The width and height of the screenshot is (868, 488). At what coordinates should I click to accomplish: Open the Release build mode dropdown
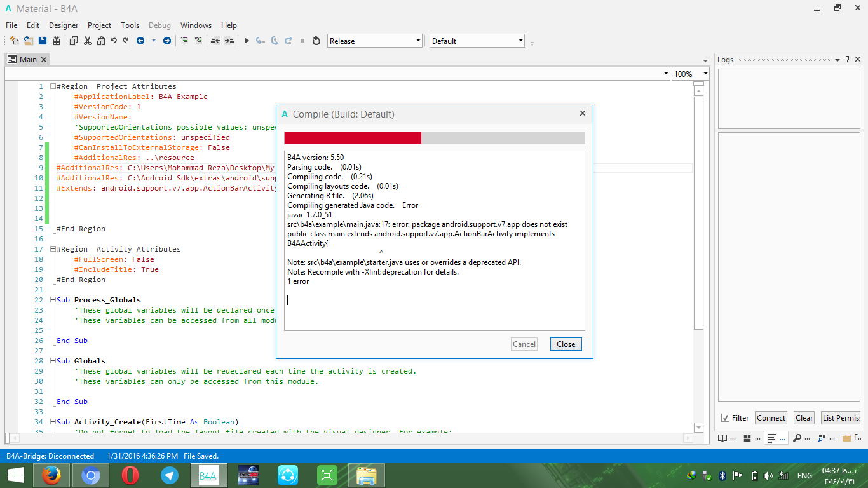(418, 41)
